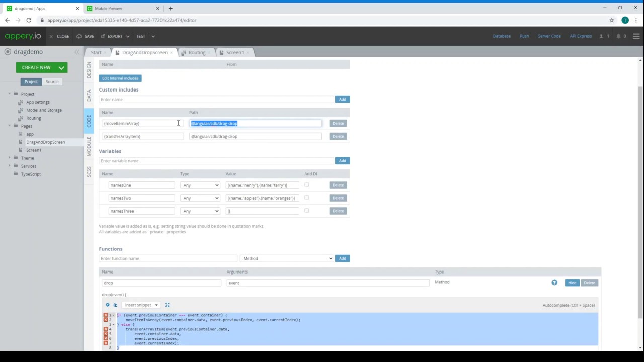Image resolution: width=644 pixels, height=362 pixels.
Task: Open a new browser tab
Action: tap(170, 8)
